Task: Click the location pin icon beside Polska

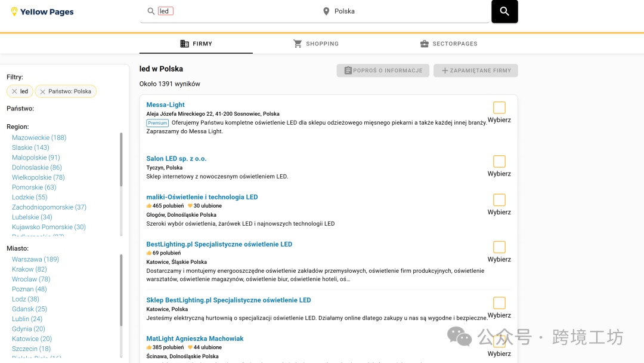Action: [326, 11]
